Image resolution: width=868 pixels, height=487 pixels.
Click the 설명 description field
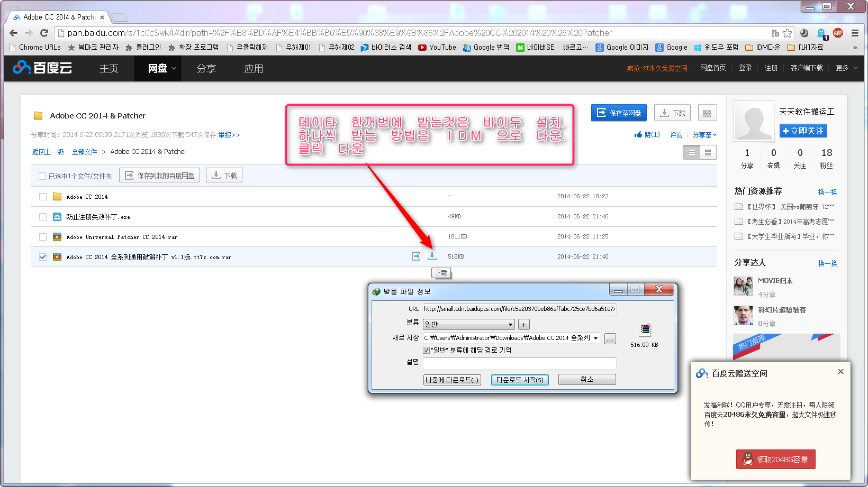coord(520,363)
